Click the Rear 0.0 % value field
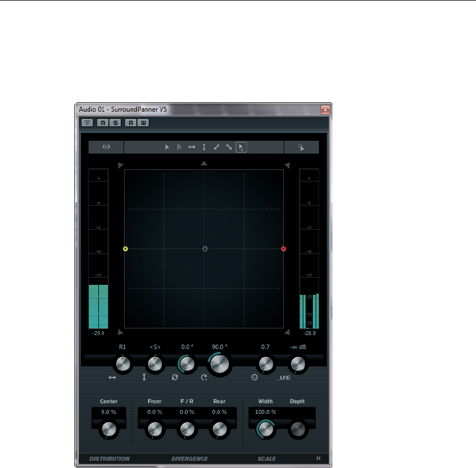 (x=220, y=412)
